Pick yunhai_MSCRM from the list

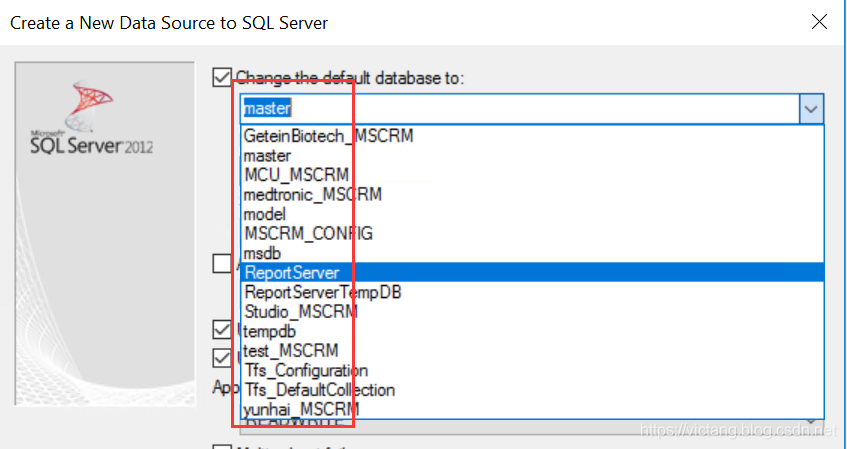(532, 409)
